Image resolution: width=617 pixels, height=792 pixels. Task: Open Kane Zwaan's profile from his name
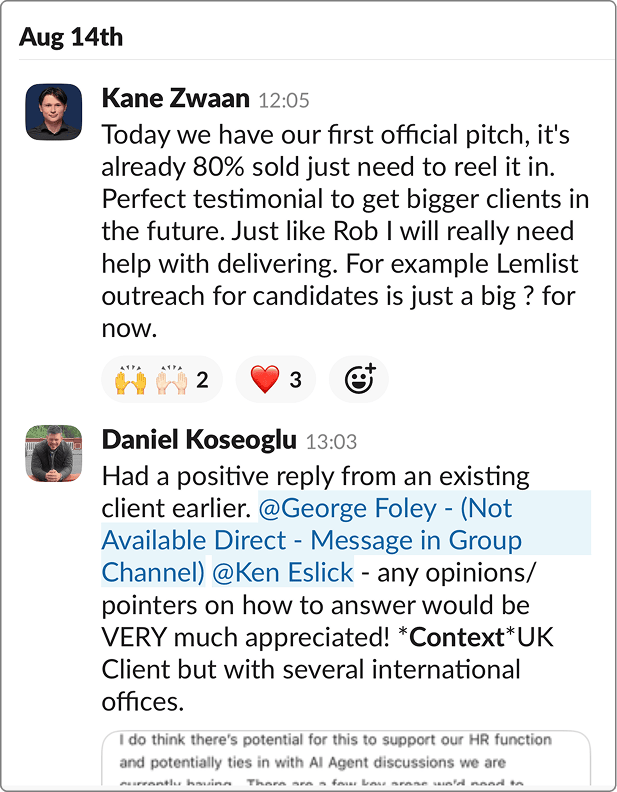point(176,98)
